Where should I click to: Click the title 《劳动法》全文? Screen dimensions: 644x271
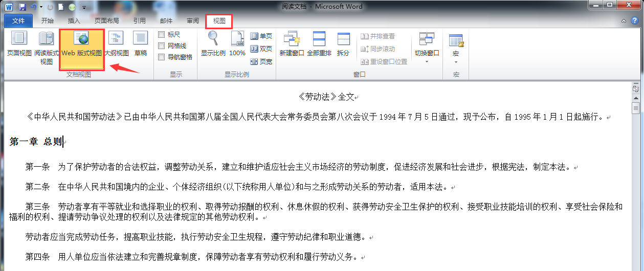click(327, 97)
